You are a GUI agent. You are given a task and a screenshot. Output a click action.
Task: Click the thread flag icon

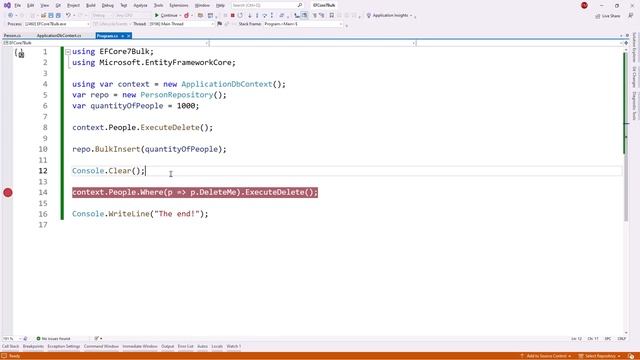coord(220,24)
